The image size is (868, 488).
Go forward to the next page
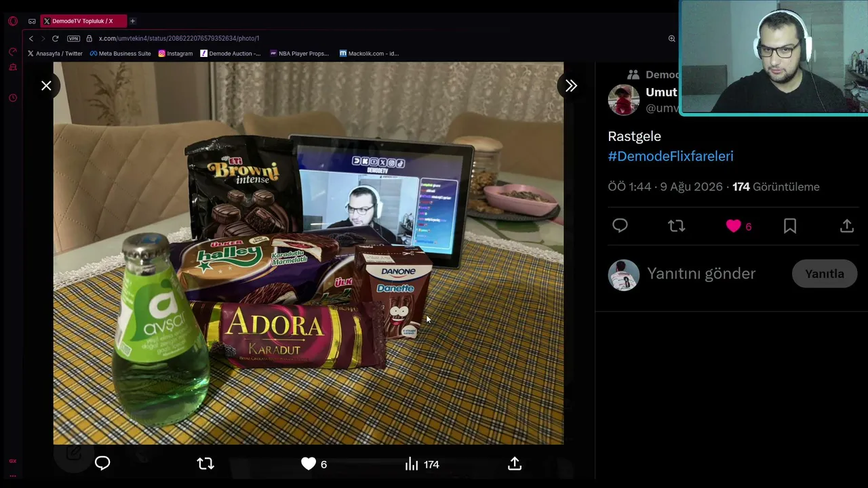pyautogui.click(x=43, y=39)
